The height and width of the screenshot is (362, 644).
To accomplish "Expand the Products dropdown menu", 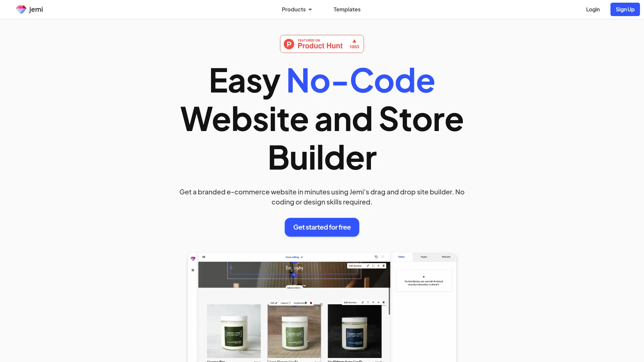I will click(297, 9).
